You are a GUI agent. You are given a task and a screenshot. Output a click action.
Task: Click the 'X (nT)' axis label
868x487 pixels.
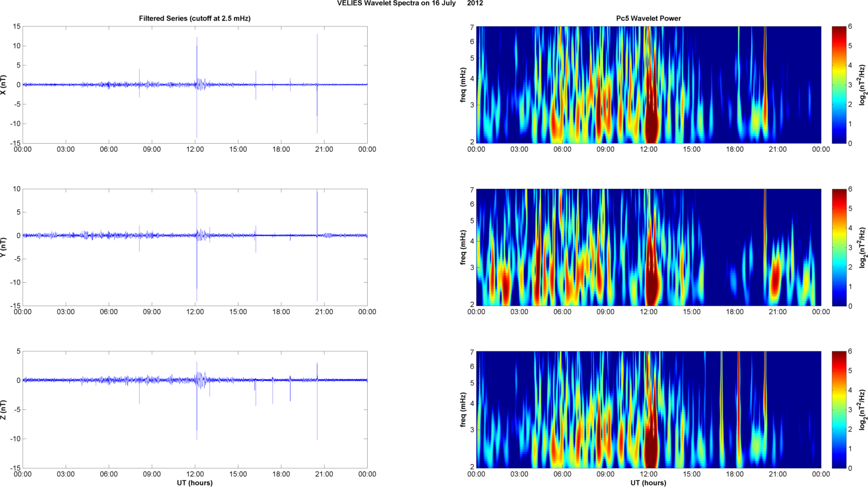pyautogui.click(x=4, y=85)
